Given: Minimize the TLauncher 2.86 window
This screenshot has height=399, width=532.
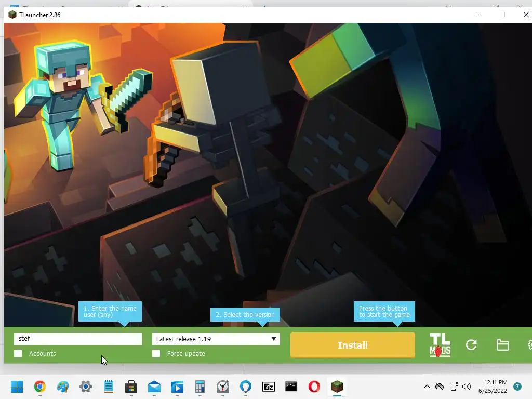Looking at the screenshot, I should [479, 15].
